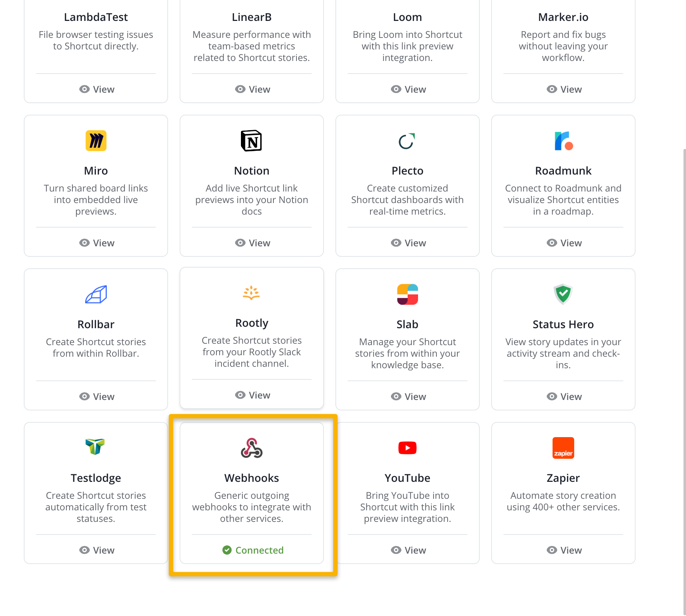Click the Rootly logo icon
This screenshot has height=616, width=686.
tap(251, 293)
